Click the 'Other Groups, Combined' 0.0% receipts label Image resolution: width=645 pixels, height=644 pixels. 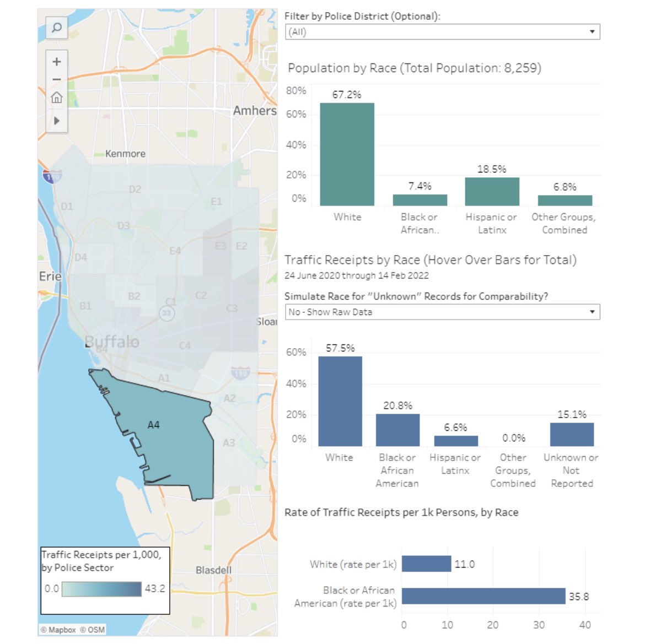tap(514, 438)
